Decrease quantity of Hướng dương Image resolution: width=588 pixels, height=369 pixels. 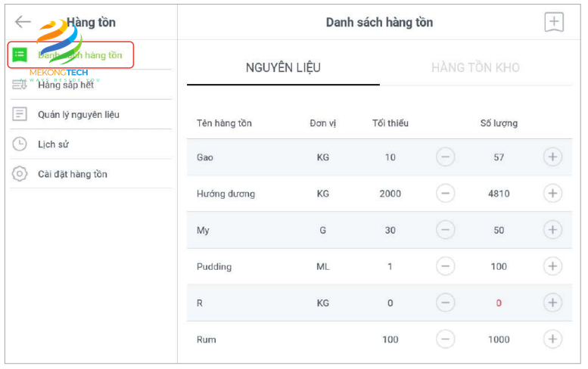click(446, 194)
